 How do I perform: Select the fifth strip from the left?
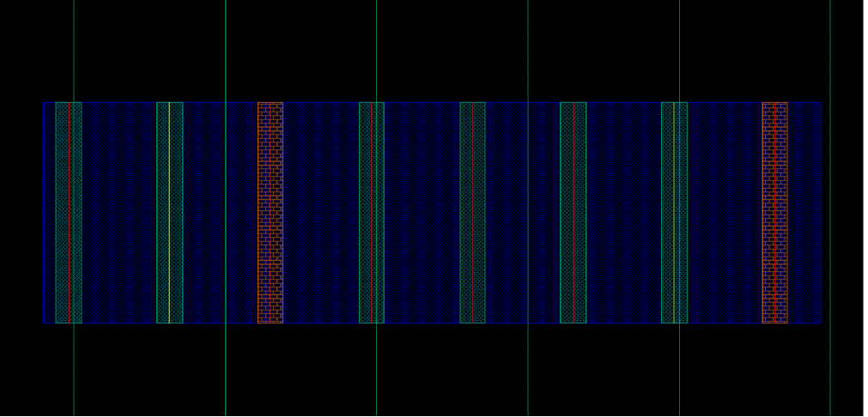coord(473,213)
